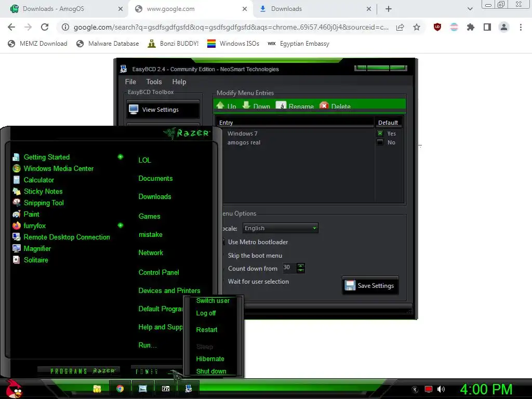532x399 pixels.
Task: Switch to Downloads - AmogOS tab
Action: click(64, 9)
